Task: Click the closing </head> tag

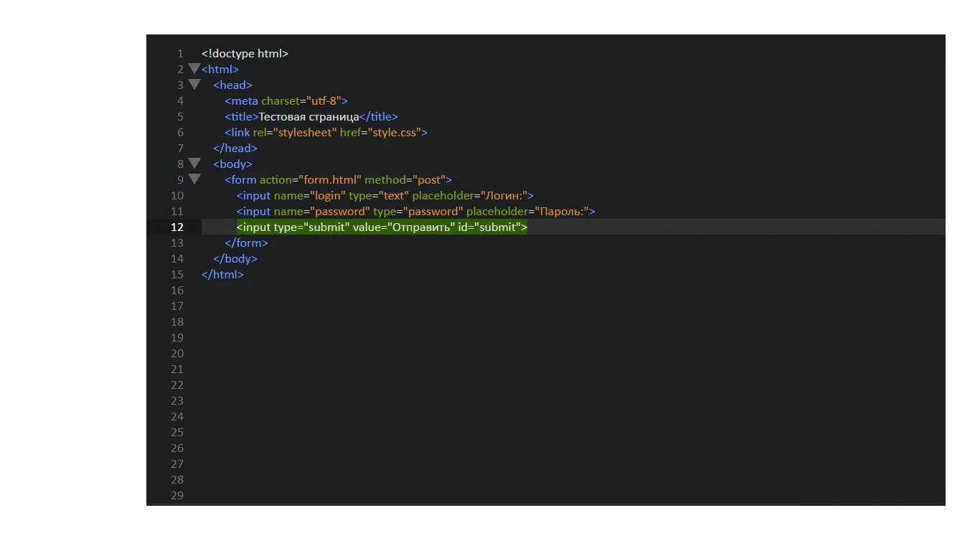Action: click(x=235, y=149)
